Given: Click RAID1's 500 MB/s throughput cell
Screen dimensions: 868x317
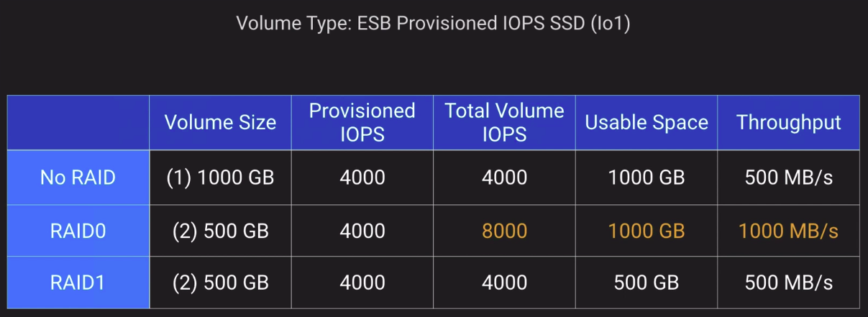Looking at the screenshot, I should (789, 283).
